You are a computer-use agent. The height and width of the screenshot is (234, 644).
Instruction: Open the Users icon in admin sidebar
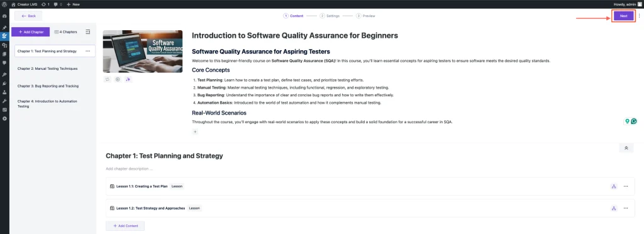(x=4, y=92)
